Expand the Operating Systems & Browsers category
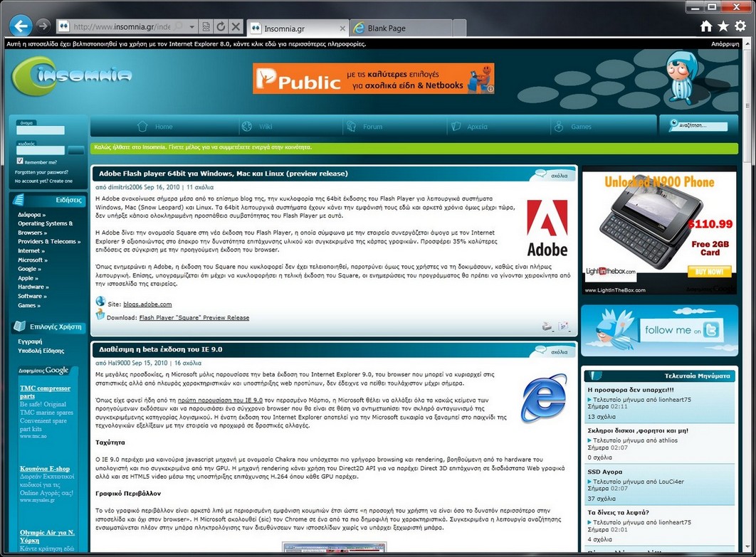 [x=46, y=228]
